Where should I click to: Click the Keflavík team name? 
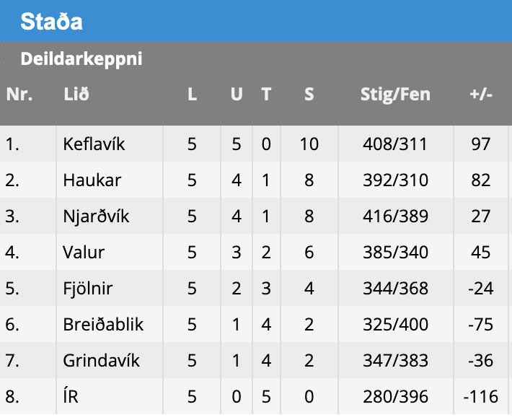(94, 144)
